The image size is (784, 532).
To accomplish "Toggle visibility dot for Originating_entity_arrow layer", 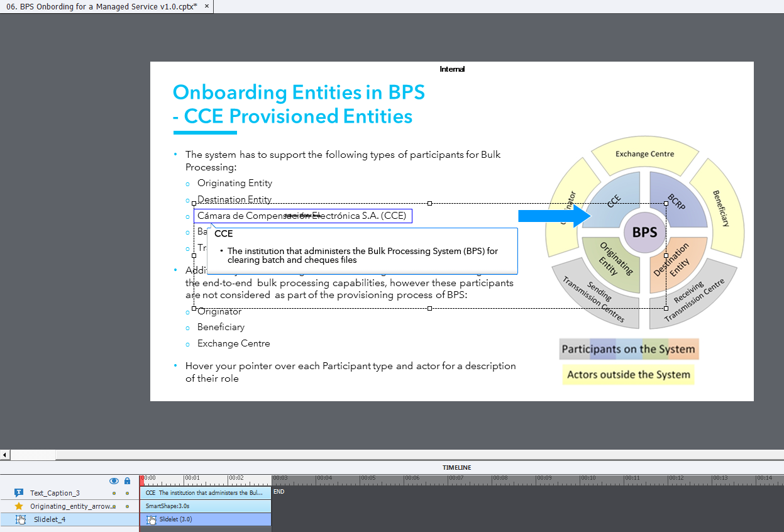I will point(114,506).
